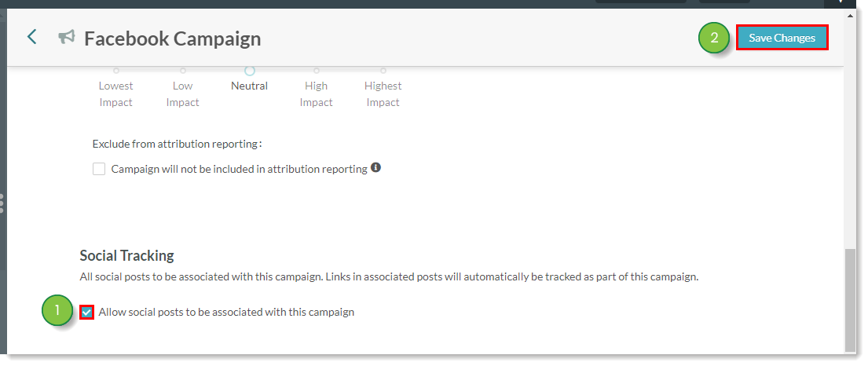Click the Facebook Campaign title text

coord(172,38)
